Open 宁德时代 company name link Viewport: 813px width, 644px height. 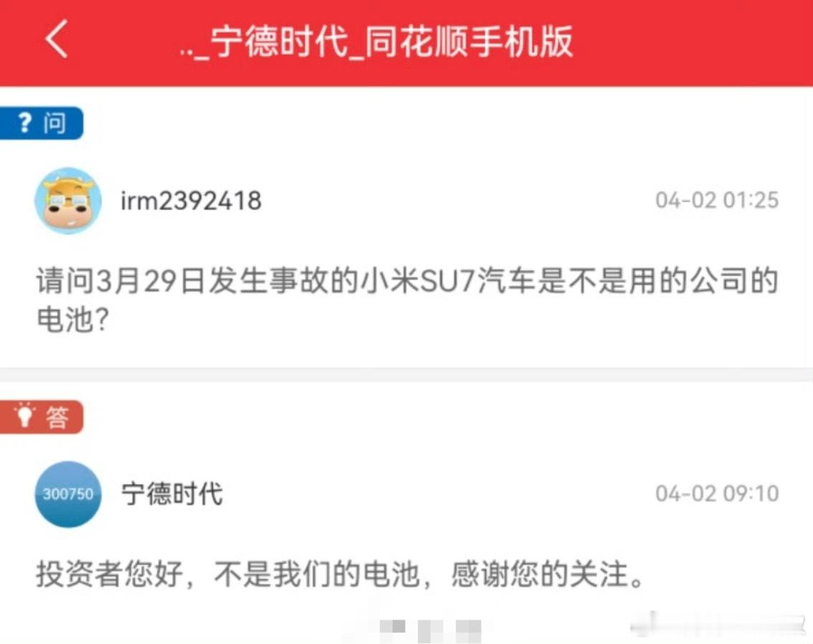pyautogui.click(x=171, y=493)
